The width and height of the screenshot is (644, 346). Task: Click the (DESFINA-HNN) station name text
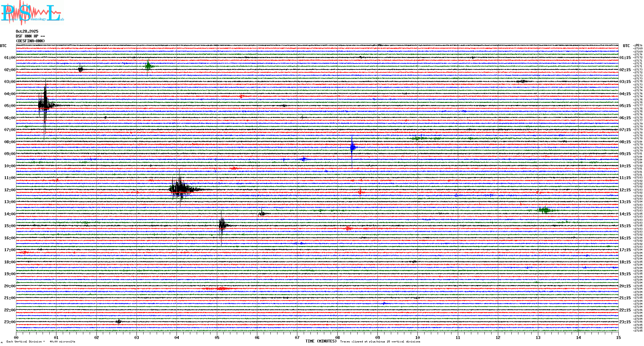click(30, 41)
